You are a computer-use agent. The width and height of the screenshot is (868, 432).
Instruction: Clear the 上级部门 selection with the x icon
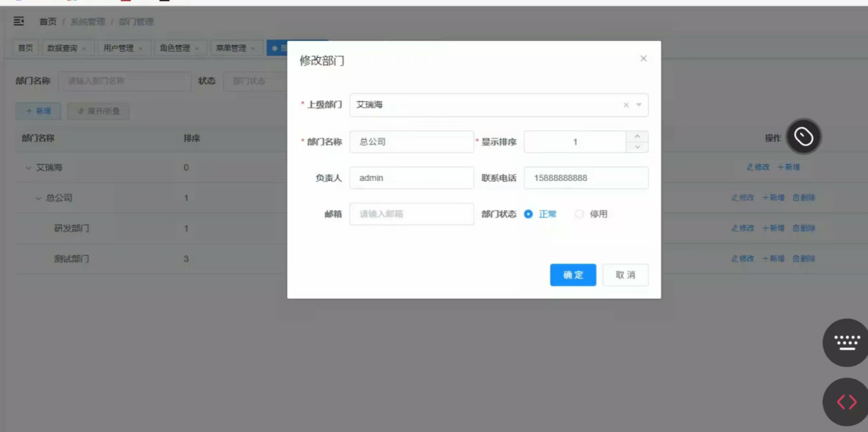(626, 106)
